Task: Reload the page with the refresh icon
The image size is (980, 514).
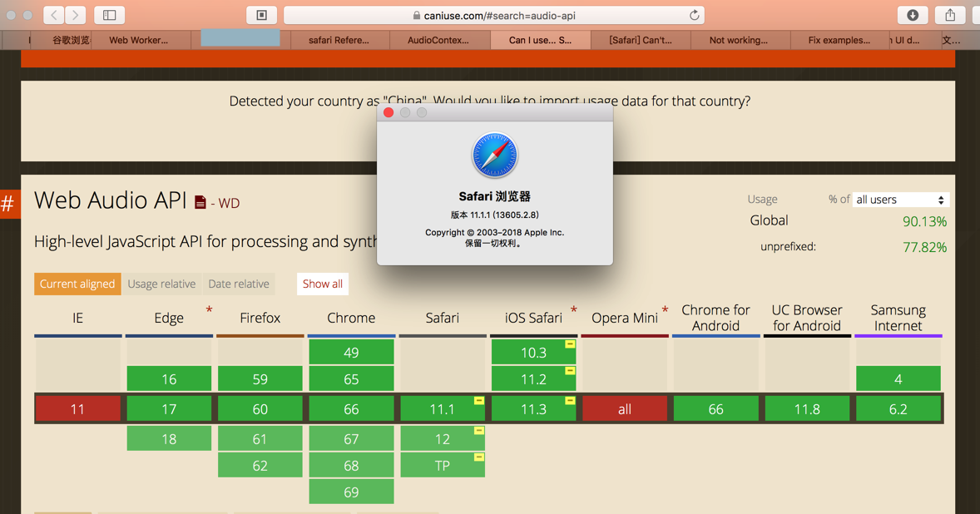Action: (694, 15)
